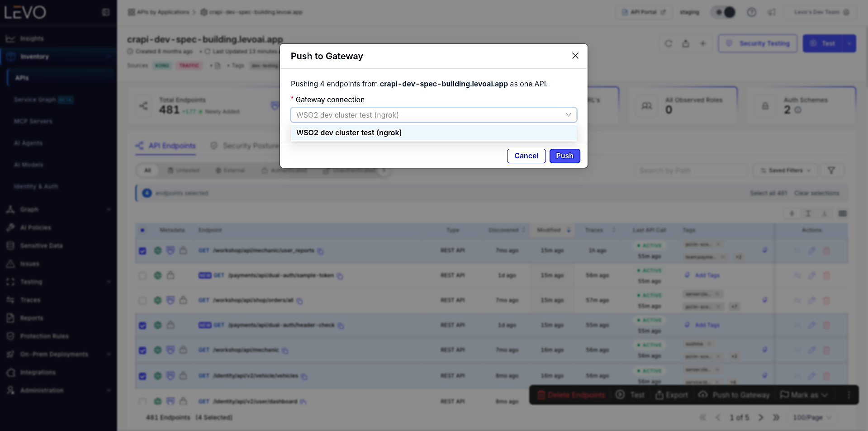This screenshot has width=868, height=431.
Task: Select the All filter chip
Action: coord(147,171)
